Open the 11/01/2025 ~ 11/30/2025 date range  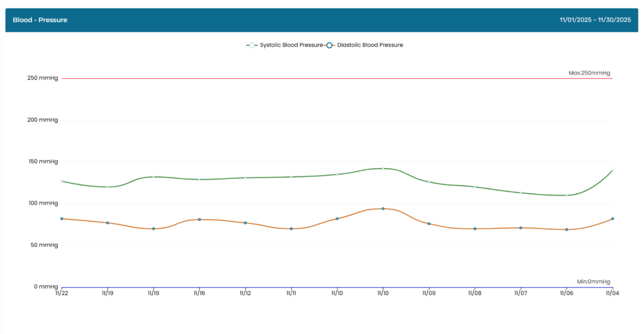595,20
